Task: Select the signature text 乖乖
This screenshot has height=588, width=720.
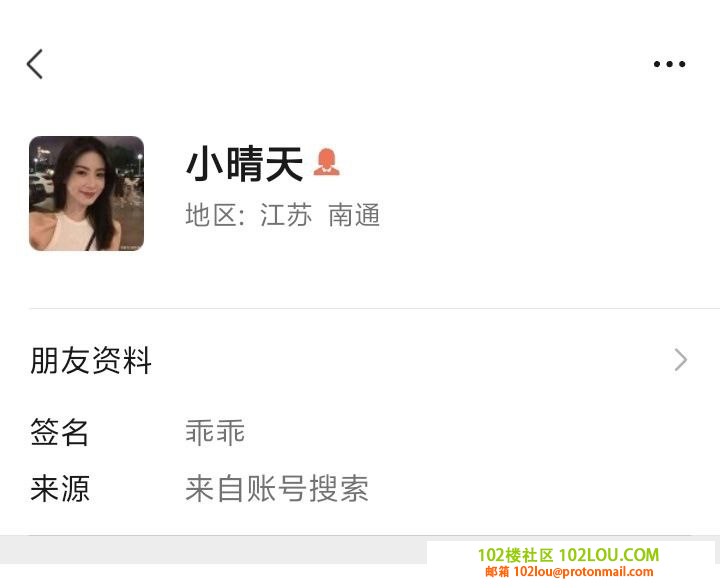Action: pos(215,432)
